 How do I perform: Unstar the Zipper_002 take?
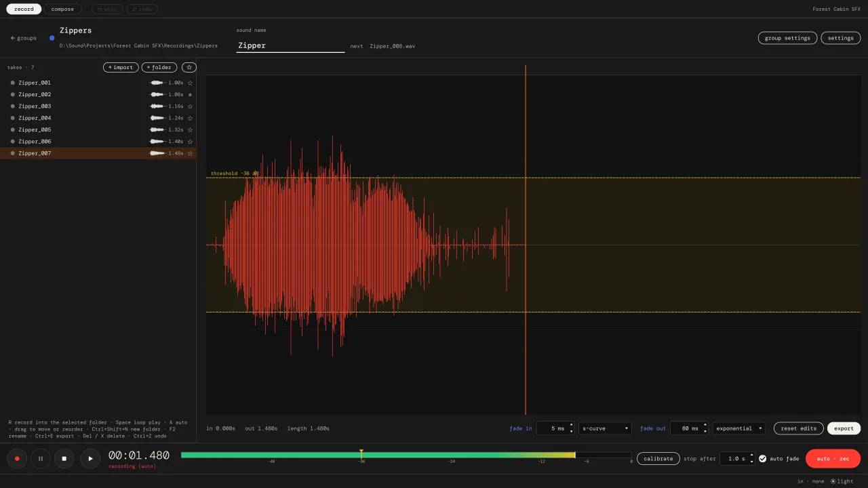click(x=190, y=94)
